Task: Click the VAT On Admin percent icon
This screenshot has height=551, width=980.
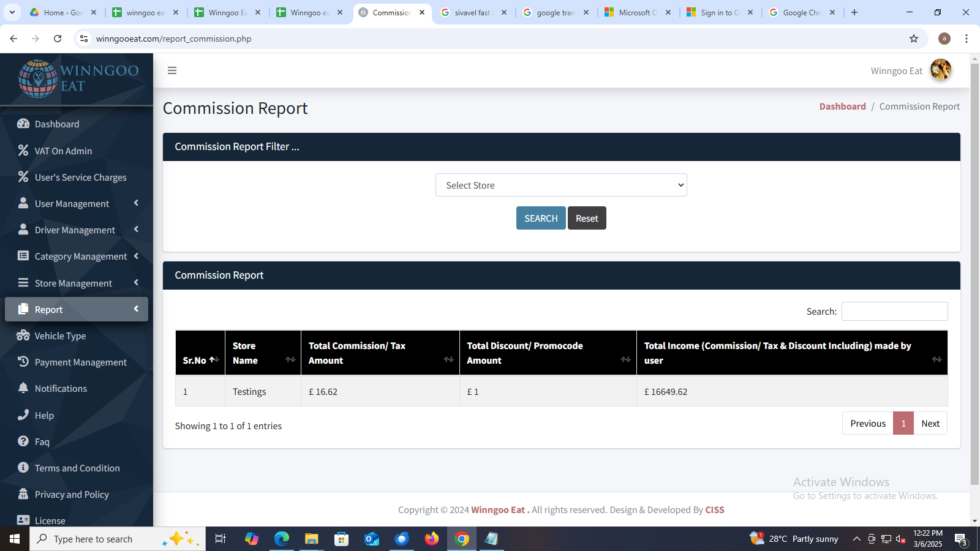Action: (x=23, y=150)
